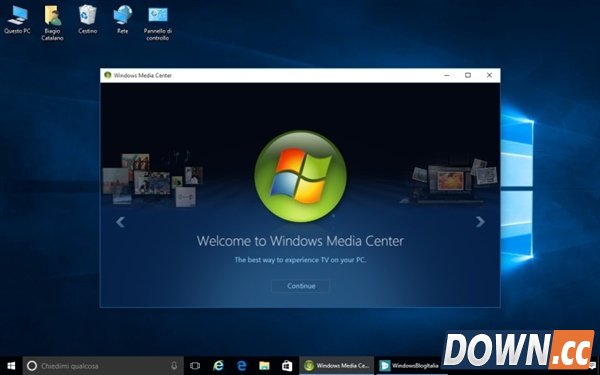Click the Continue button in Media Center

pyautogui.click(x=301, y=286)
